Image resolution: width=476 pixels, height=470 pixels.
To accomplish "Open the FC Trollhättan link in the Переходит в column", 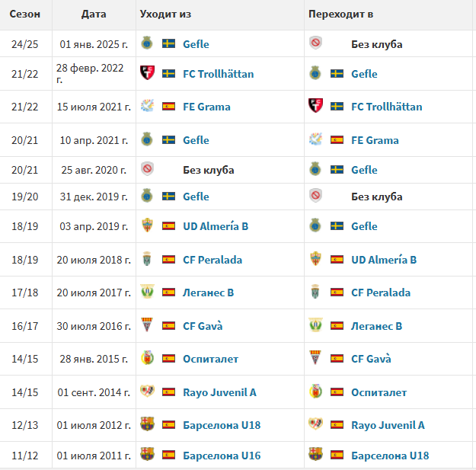I will point(386,107).
